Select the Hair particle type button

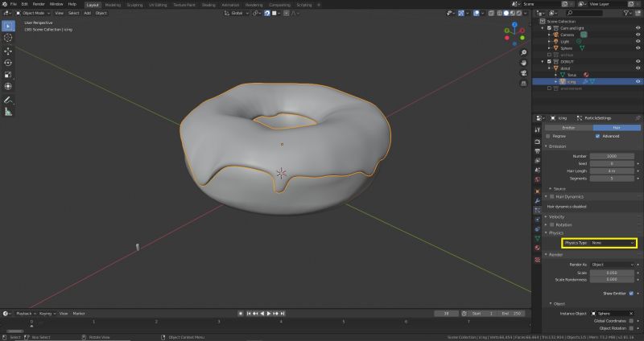pyautogui.click(x=617, y=128)
